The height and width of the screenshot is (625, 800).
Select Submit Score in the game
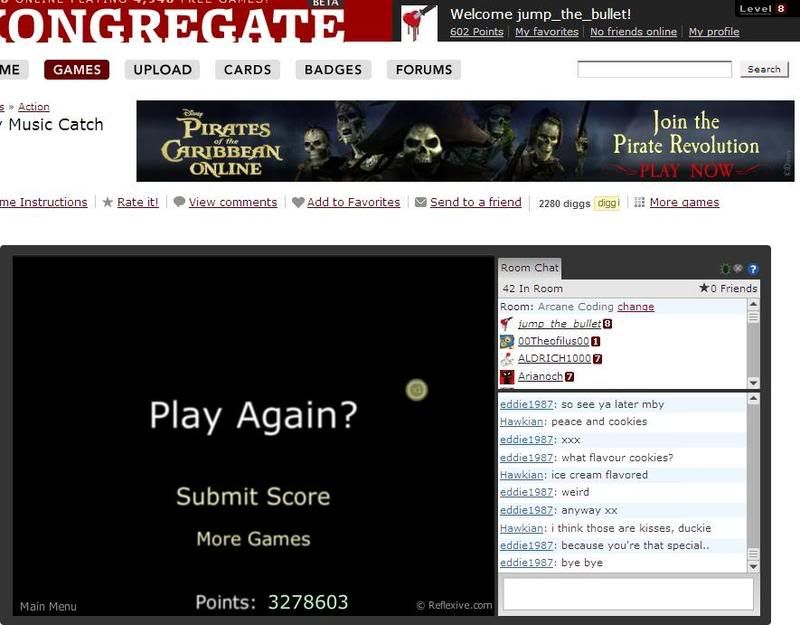coord(253,496)
